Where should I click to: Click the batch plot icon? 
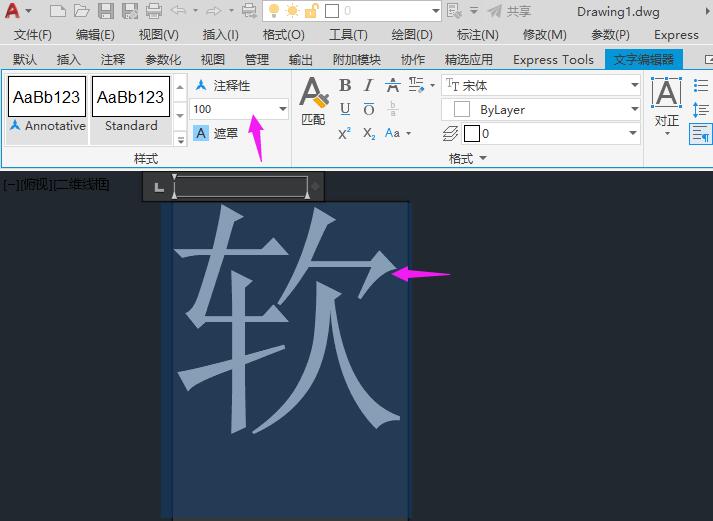point(249,10)
